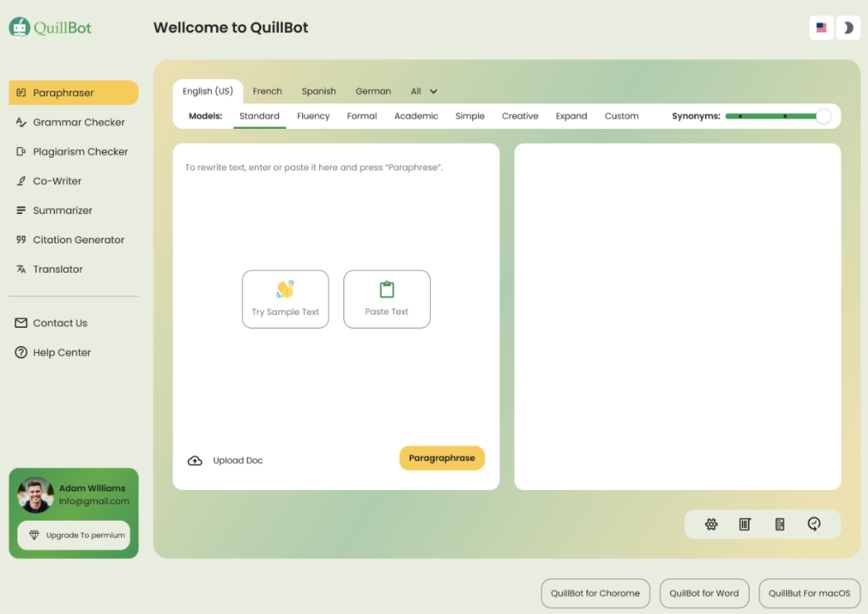Open the US flag language selector
Image resolution: width=868 pixels, height=614 pixels.
point(821,28)
